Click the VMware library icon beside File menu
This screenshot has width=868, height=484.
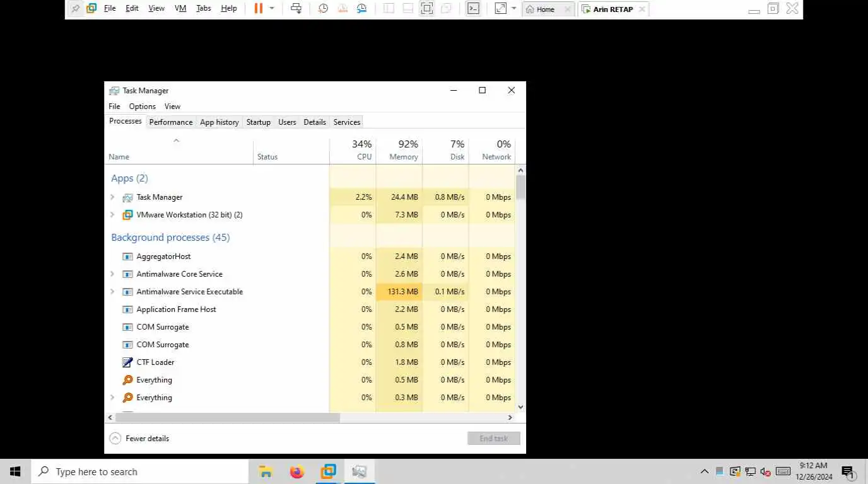(91, 9)
